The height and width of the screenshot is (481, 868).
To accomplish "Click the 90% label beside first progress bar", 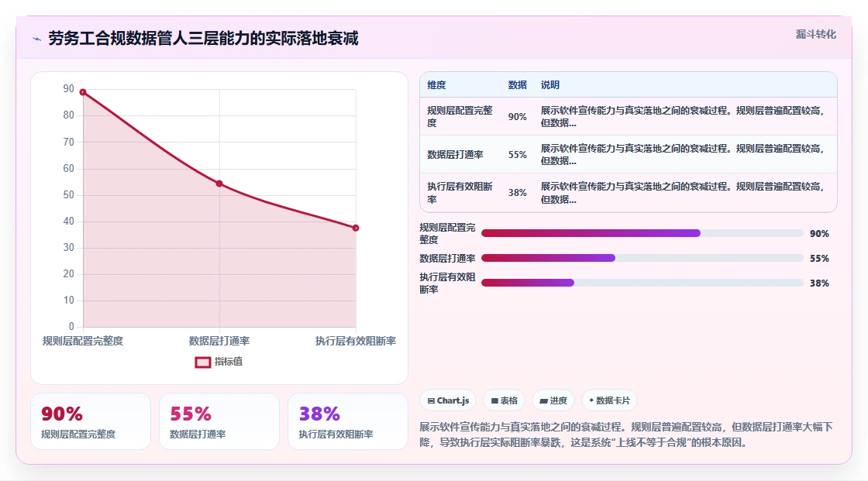I will click(819, 234).
